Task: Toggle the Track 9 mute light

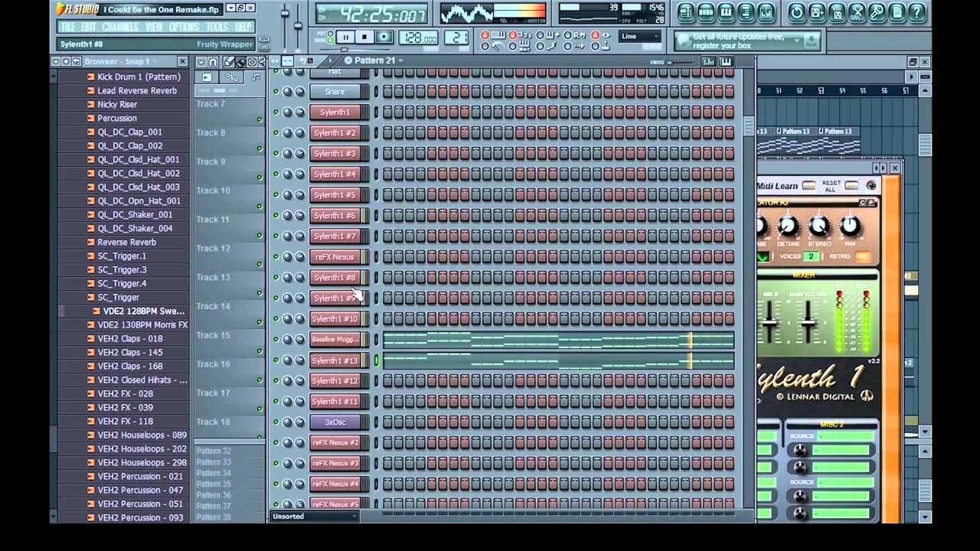Action: (260, 177)
